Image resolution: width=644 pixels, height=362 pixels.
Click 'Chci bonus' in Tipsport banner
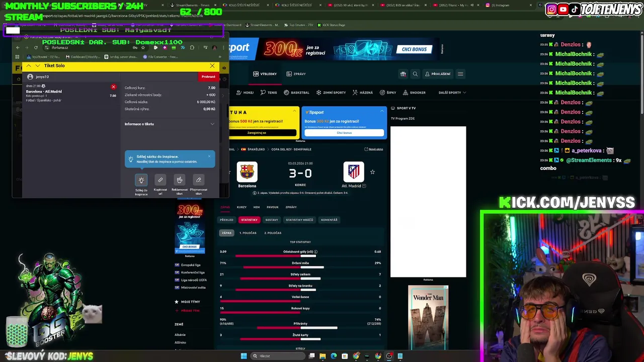pyautogui.click(x=344, y=133)
